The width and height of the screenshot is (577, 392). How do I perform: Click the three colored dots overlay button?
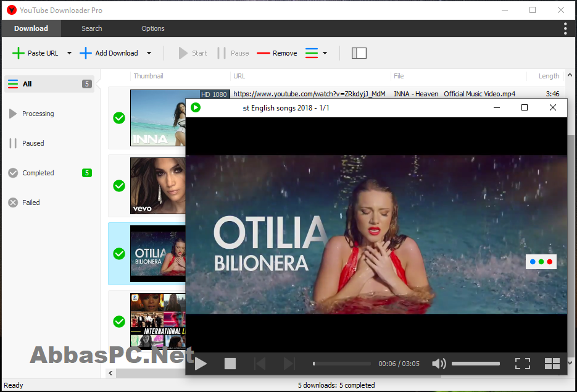point(541,262)
